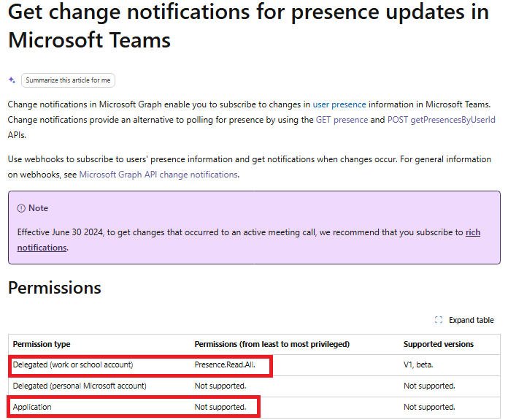Open the user presence link
The image size is (508, 420).
[x=339, y=104]
